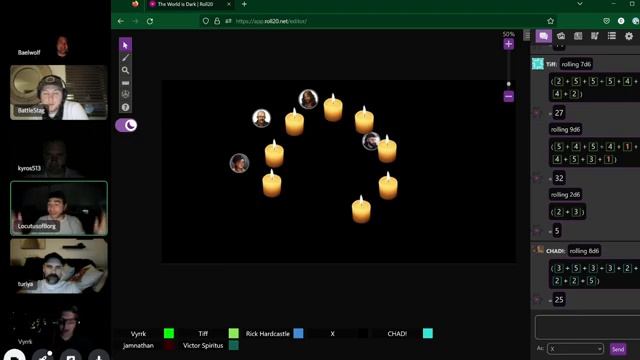Screen dimensions: 640x360
Task: Click Victor Spiritus's teal color swatch
Action: point(234,345)
